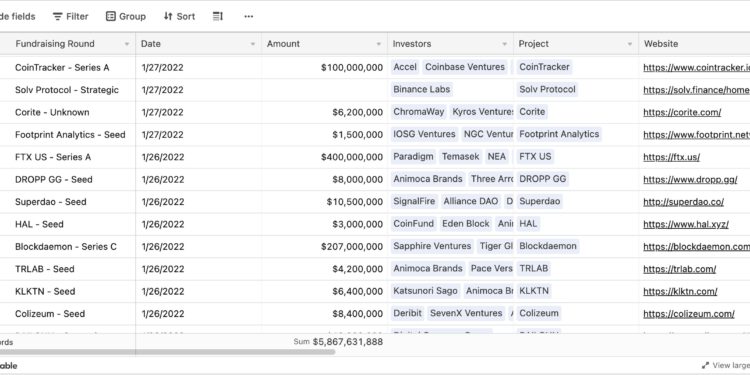Viewport: 750px width, 375px height.
Task: Open the blockdaemon.com link
Action: pyautogui.click(x=696, y=247)
